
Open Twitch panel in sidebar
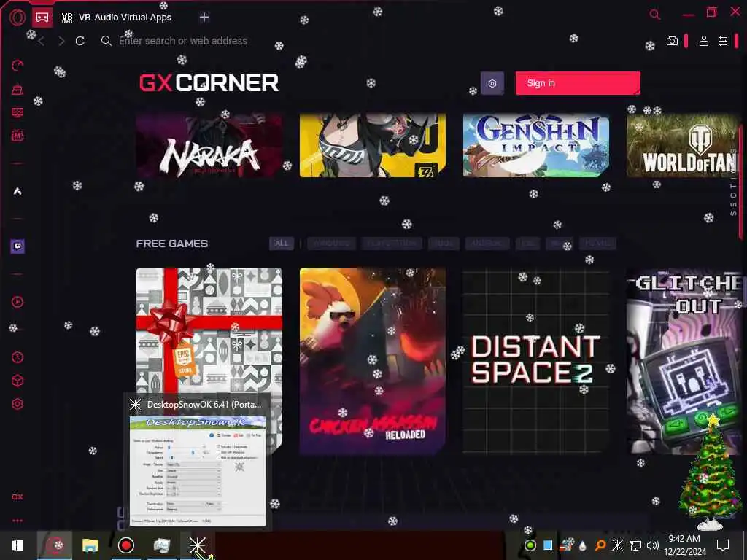(x=18, y=246)
